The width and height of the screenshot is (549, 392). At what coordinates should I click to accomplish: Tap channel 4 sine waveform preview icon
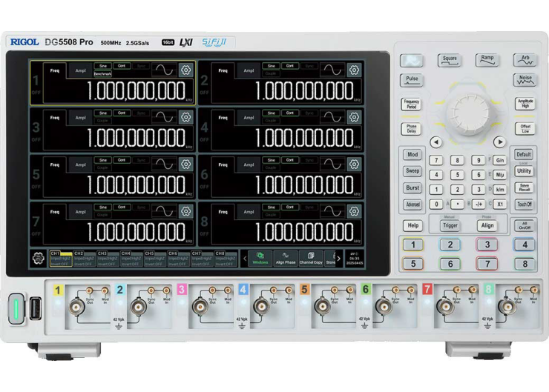pyautogui.click(x=332, y=117)
